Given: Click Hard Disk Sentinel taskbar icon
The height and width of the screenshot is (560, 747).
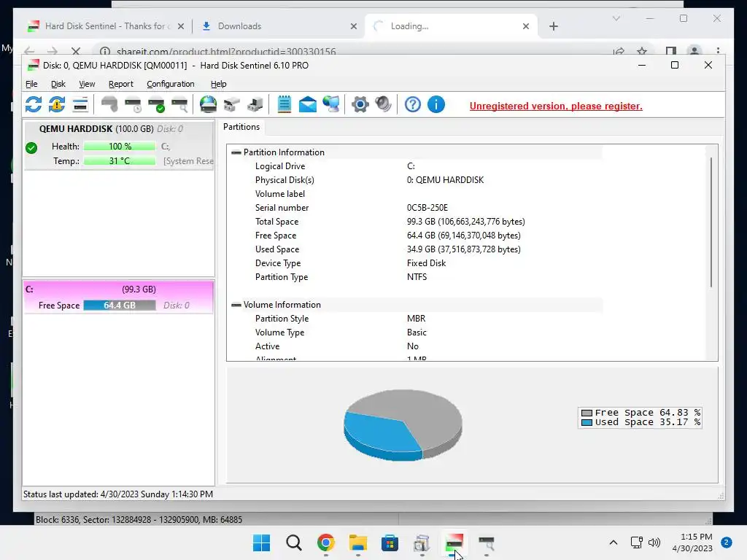Looking at the screenshot, I should pos(454,542).
